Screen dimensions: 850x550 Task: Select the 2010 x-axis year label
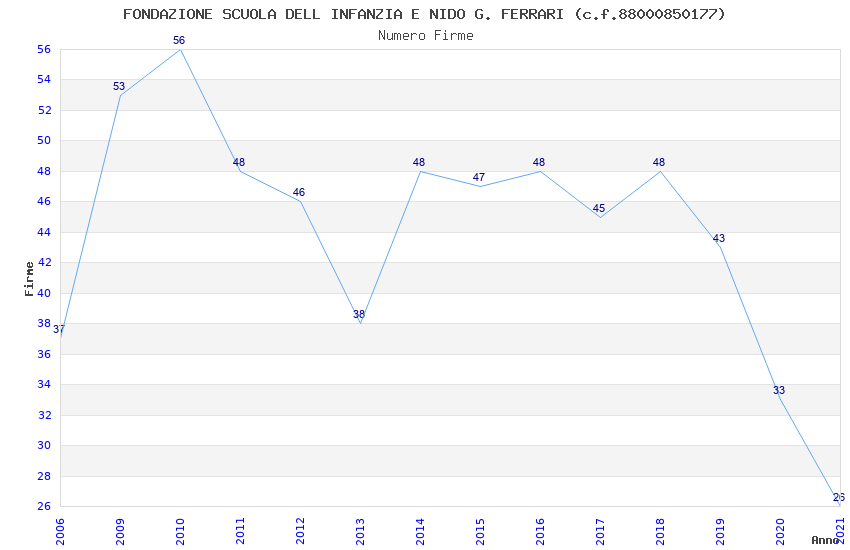pos(180,531)
